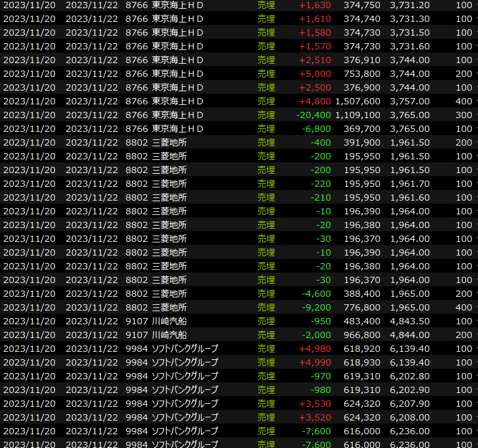Select the price 4,844.00 cell
Viewport: 478px width, 448px height.
(x=410, y=335)
